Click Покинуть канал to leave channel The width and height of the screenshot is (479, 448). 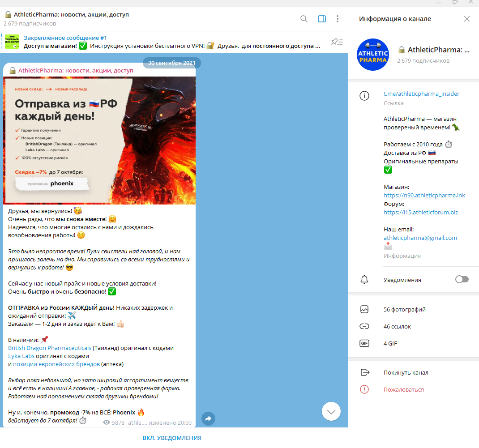(406, 372)
